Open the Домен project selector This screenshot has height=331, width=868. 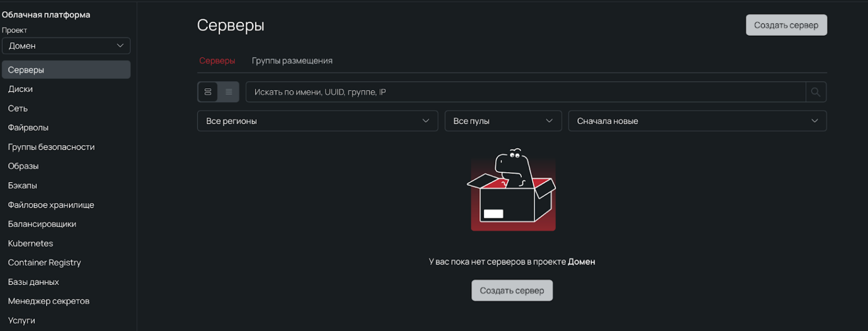pyautogui.click(x=66, y=45)
